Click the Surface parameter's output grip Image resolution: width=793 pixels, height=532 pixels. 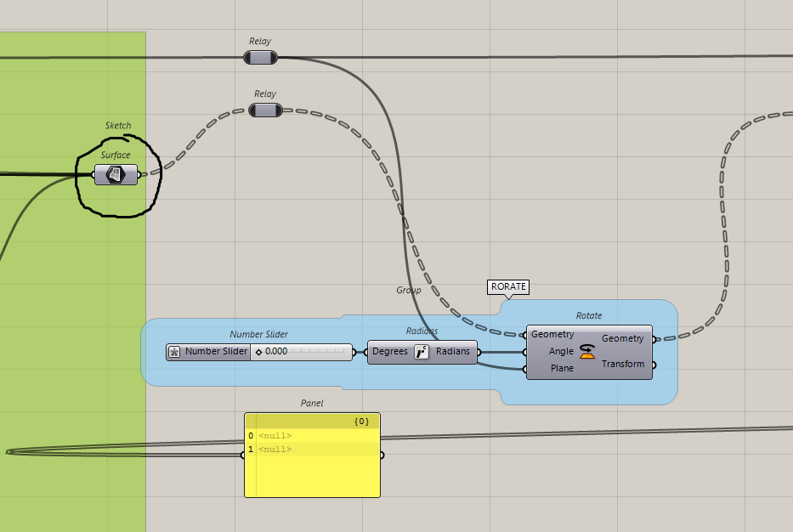pyautogui.click(x=140, y=175)
